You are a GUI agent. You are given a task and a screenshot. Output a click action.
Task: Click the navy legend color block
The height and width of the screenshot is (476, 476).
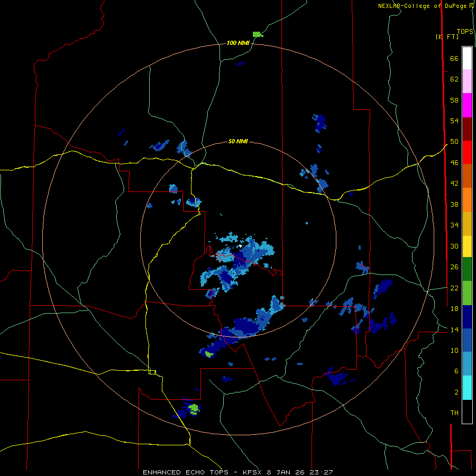467,317
